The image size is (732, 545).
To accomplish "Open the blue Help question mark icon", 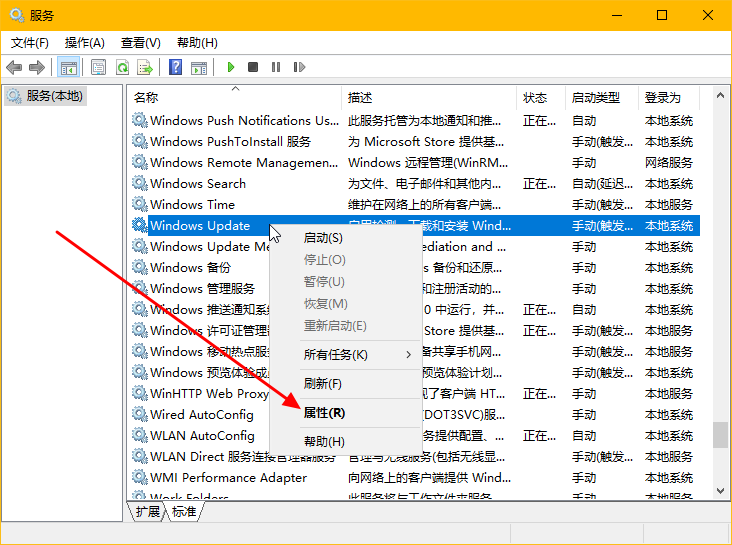I will coord(176,67).
